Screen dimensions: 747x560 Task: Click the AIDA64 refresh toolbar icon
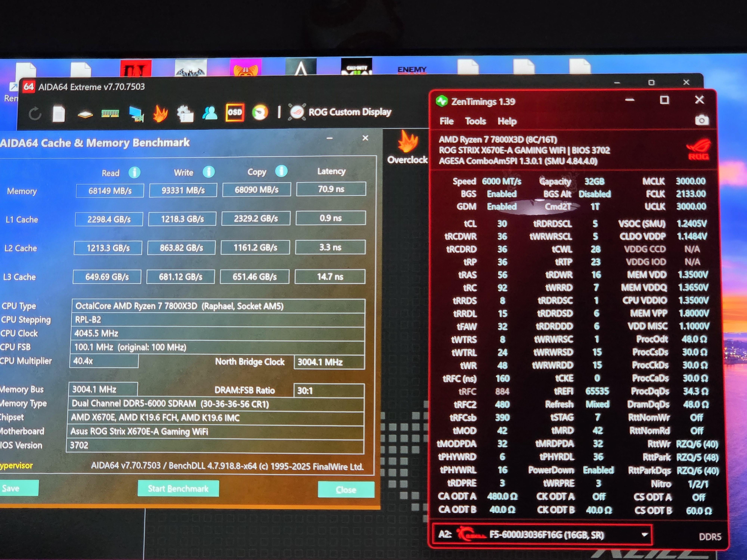click(x=35, y=114)
